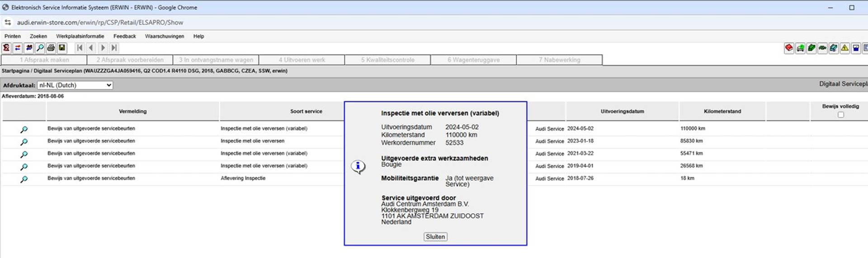Image resolution: width=868 pixels, height=258 pixels.
Task: Click the 26568 km table cell
Action: coord(691,166)
